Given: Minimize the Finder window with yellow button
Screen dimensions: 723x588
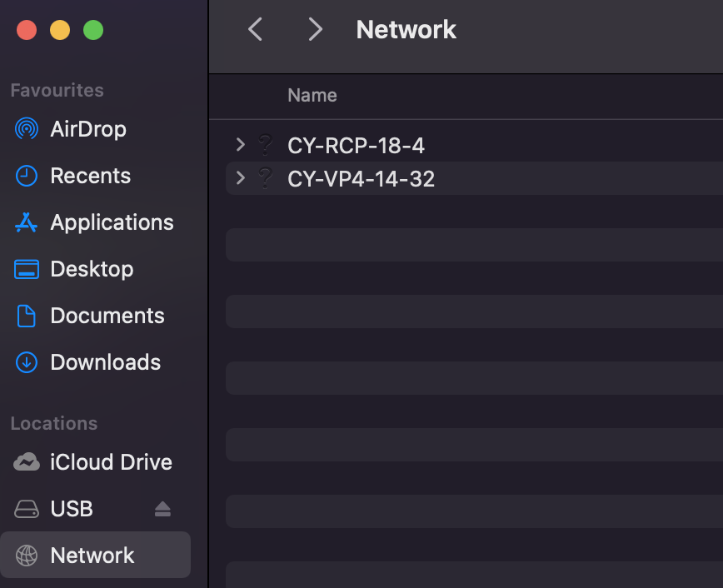Looking at the screenshot, I should pyautogui.click(x=60, y=30).
